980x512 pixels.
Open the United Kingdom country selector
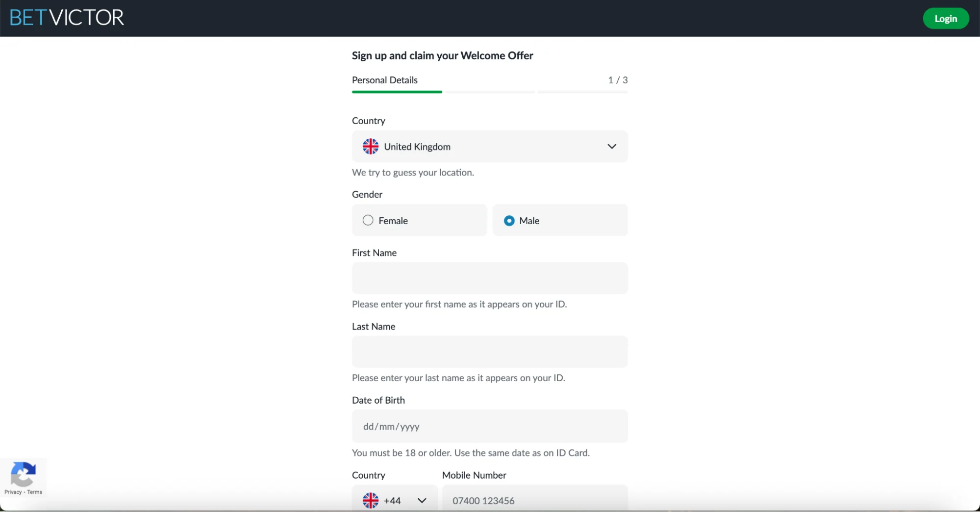pyautogui.click(x=489, y=147)
